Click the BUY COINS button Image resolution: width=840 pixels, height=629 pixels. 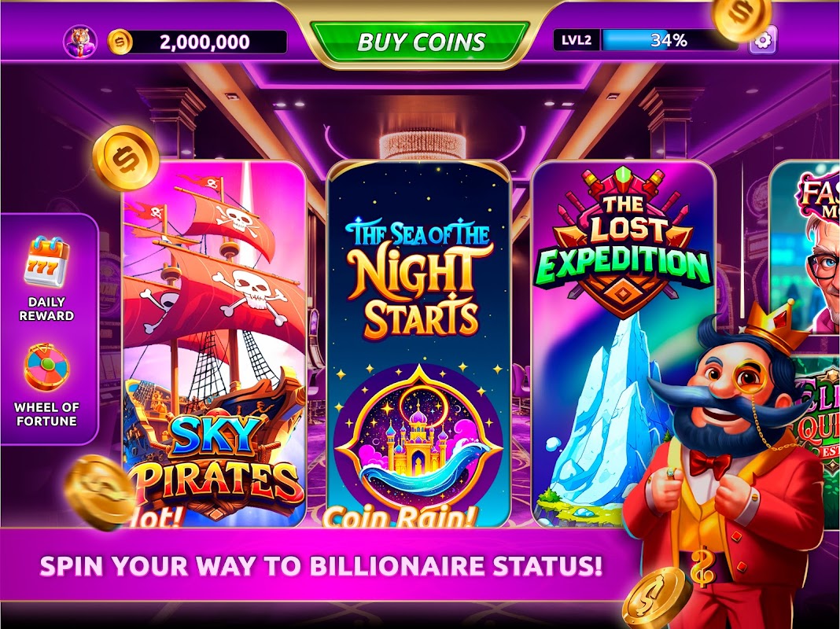tap(421, 42)
